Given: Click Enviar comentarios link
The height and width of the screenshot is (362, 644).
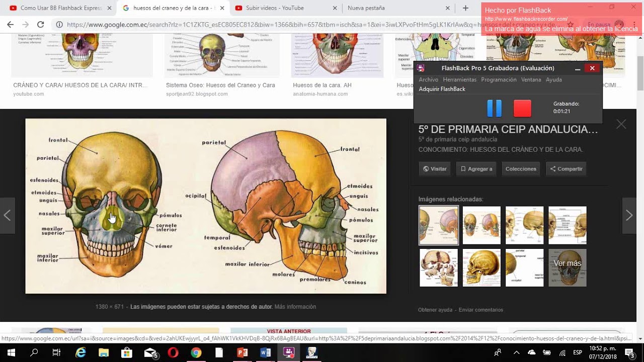Looking at the screenshot, I should point(481,310).
